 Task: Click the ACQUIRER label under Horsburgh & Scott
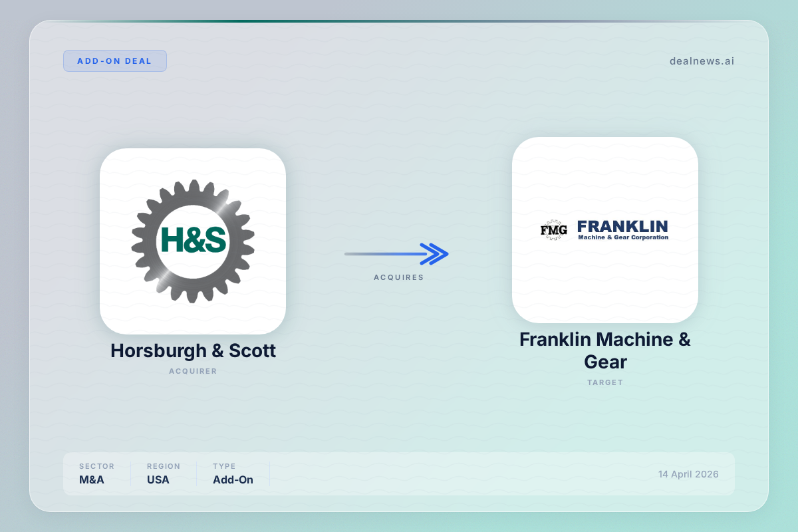tap(193, 371)
